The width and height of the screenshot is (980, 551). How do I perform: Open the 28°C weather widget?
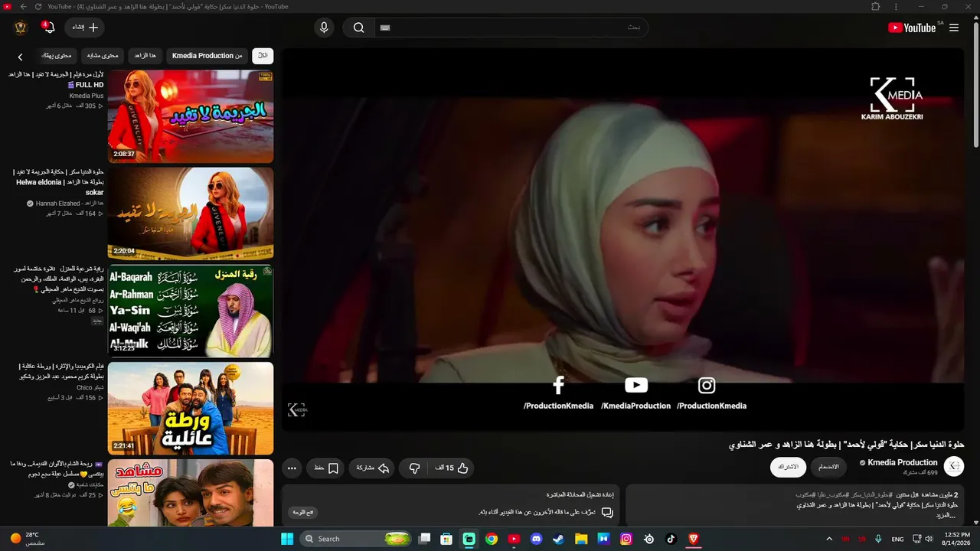tap(28, 539)
